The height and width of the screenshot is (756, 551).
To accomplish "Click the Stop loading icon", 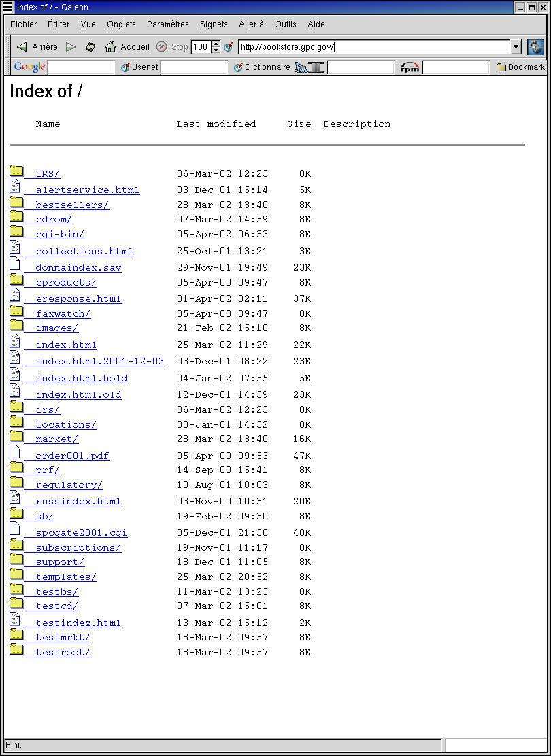I will click(162, 47).
